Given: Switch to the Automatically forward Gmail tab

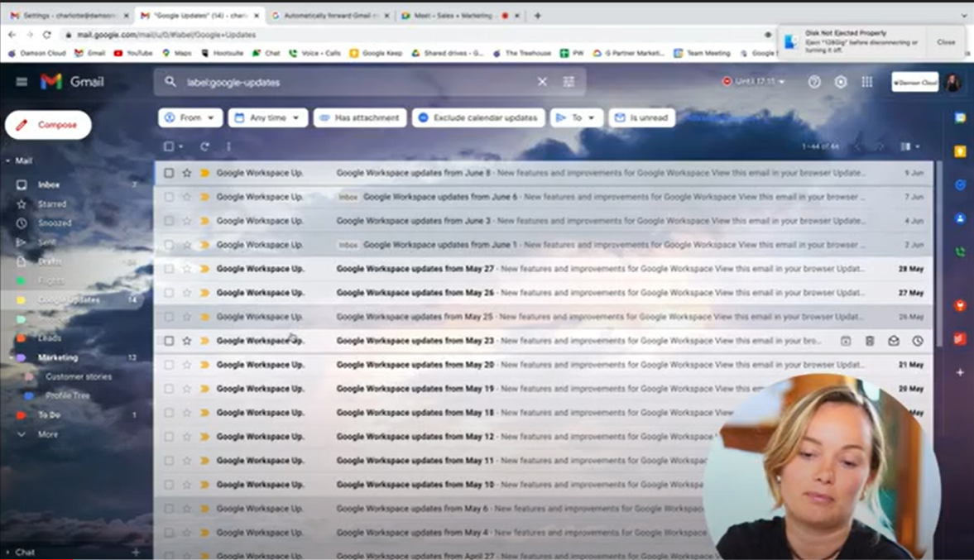Looking at the screenshot, I should click(330, 16).
